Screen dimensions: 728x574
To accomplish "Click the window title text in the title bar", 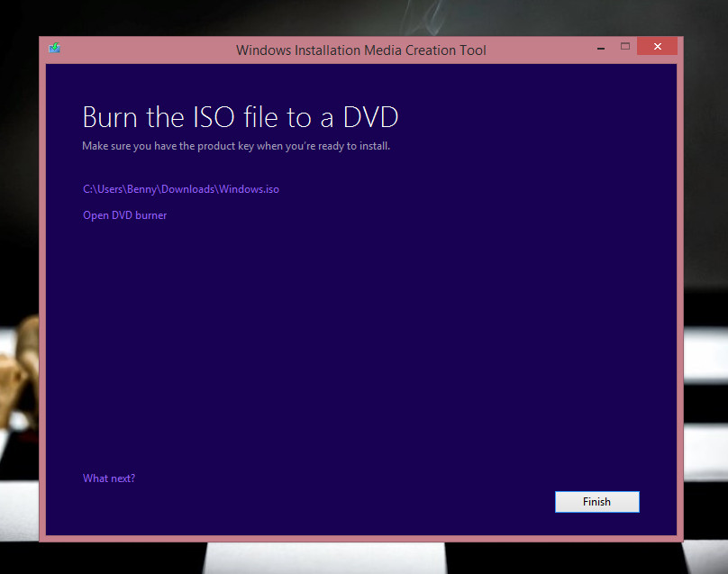I will tap(360, 50).
